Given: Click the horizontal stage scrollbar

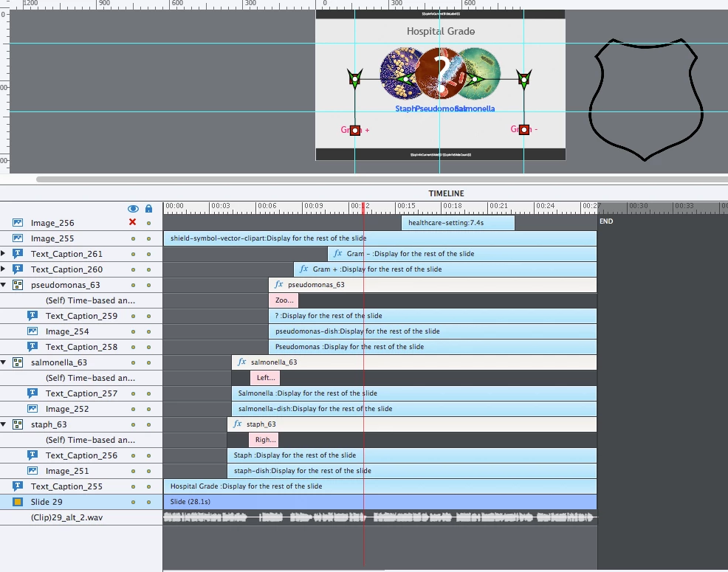Looking at the screenshot, I should [x=382, y=179].
